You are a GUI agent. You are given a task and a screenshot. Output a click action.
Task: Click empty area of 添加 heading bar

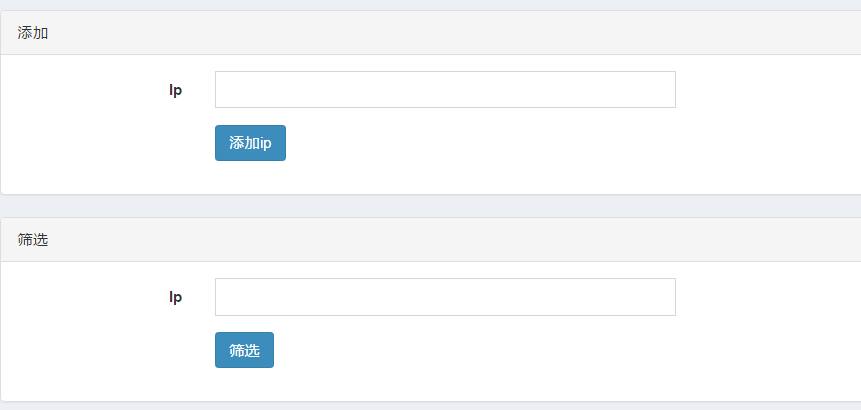[x=439, y=33]
